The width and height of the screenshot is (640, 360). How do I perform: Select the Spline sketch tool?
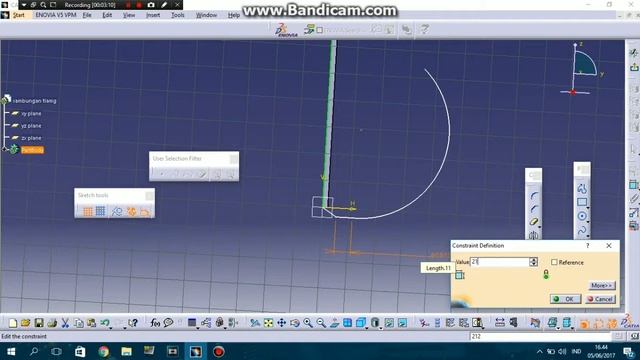[582, 230]
